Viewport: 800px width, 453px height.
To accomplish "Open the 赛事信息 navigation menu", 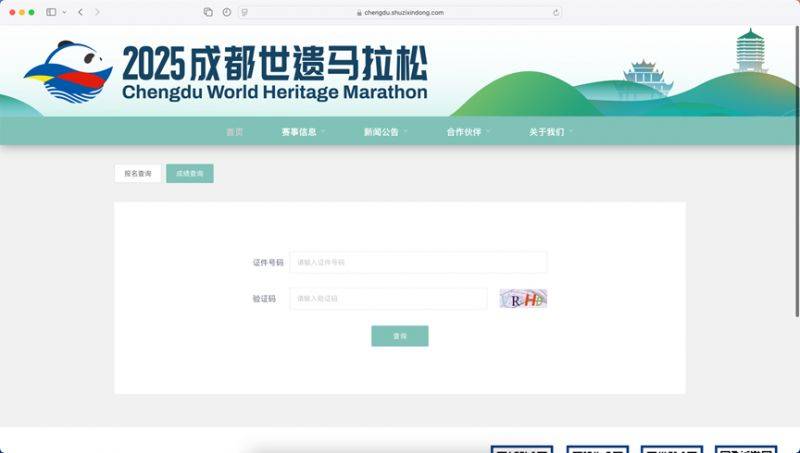I will pos(299,132).
